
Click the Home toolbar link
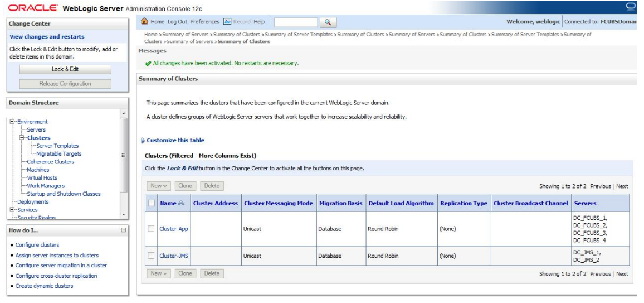coord(157,22)
